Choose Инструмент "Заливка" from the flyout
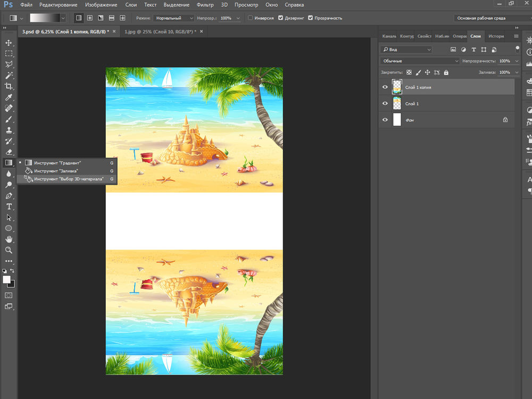 tap(56, 171)
